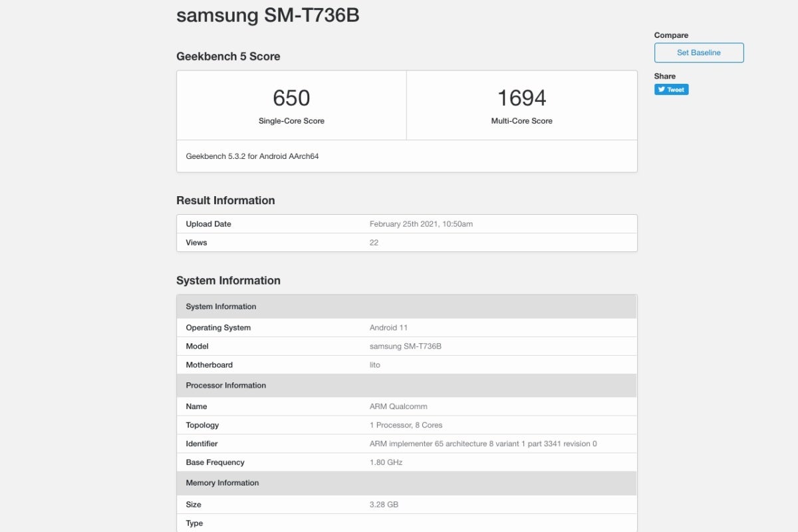This screenshot has height=532, width=798.
Task: Click the Model value samsung SM-T736B
Action: click(x=405, y=346)
